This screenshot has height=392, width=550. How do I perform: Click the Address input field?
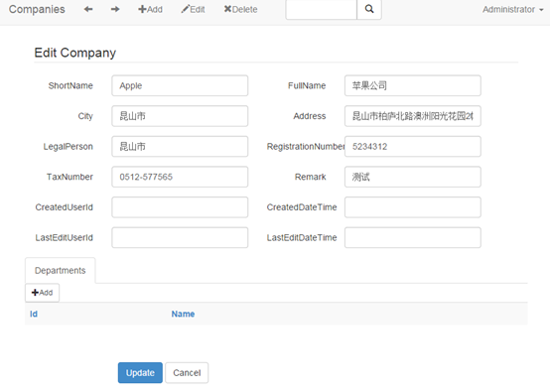click(x=413, y=116)
